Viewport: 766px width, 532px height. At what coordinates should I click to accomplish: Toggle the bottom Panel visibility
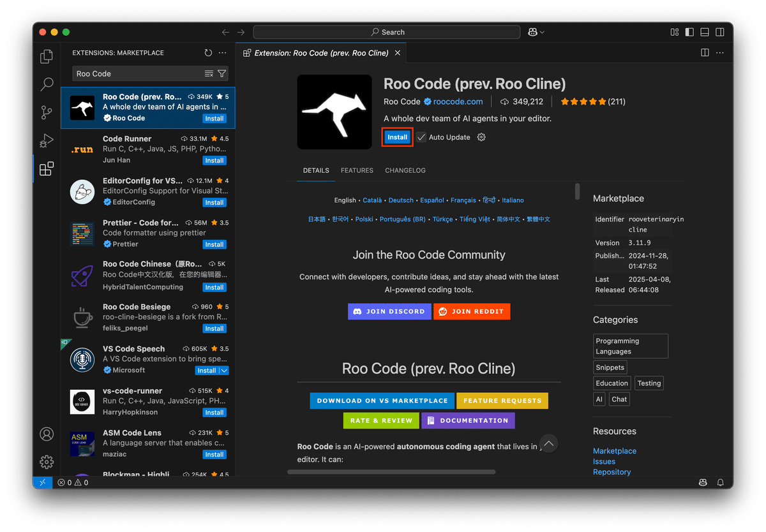point(704,31)
